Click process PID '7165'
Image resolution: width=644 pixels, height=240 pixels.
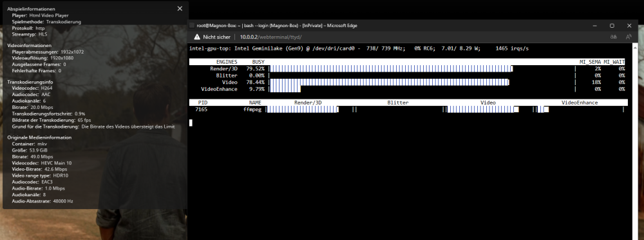tap(201, 109)
